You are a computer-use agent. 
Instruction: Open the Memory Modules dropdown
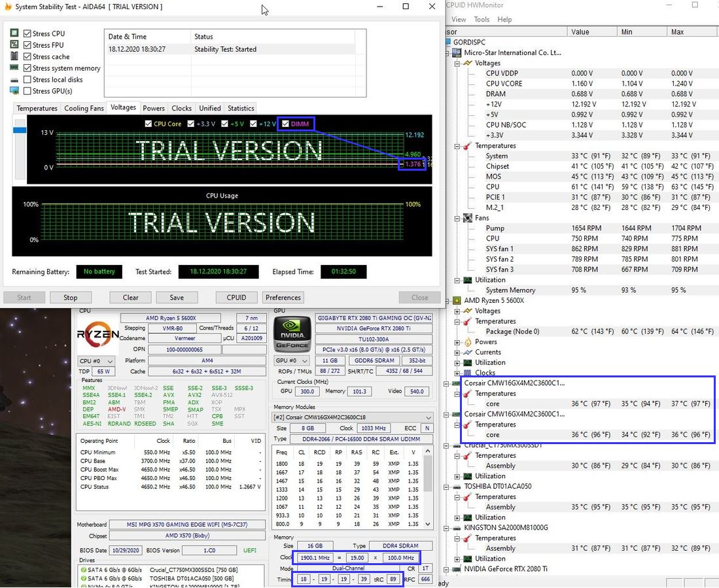[429, 417]
